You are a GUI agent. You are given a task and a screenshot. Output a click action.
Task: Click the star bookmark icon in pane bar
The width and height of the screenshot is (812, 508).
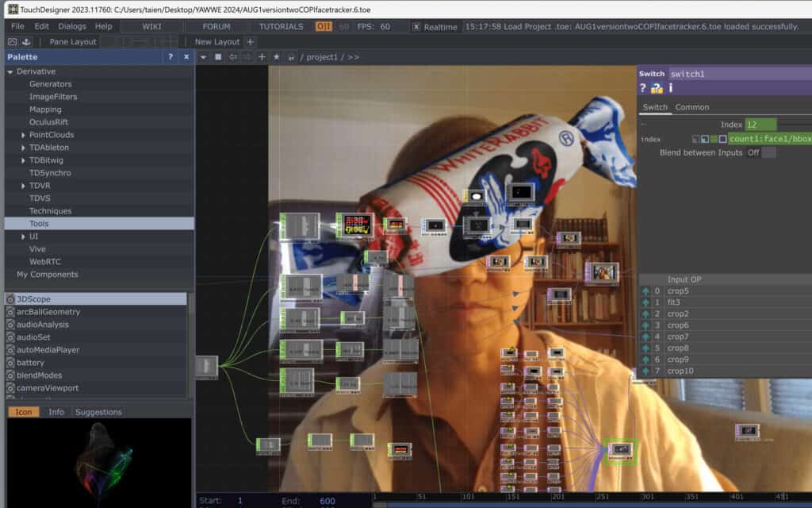[277, 57]
